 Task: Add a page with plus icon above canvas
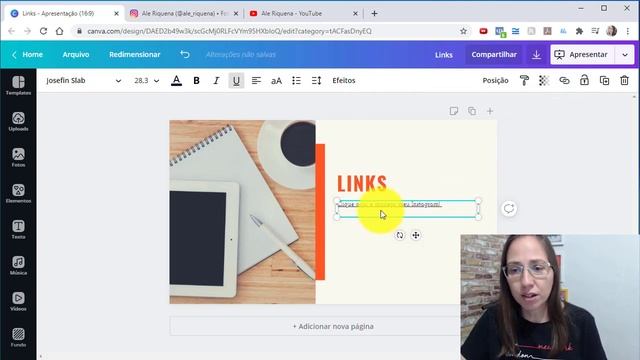(x=490, y=111)
